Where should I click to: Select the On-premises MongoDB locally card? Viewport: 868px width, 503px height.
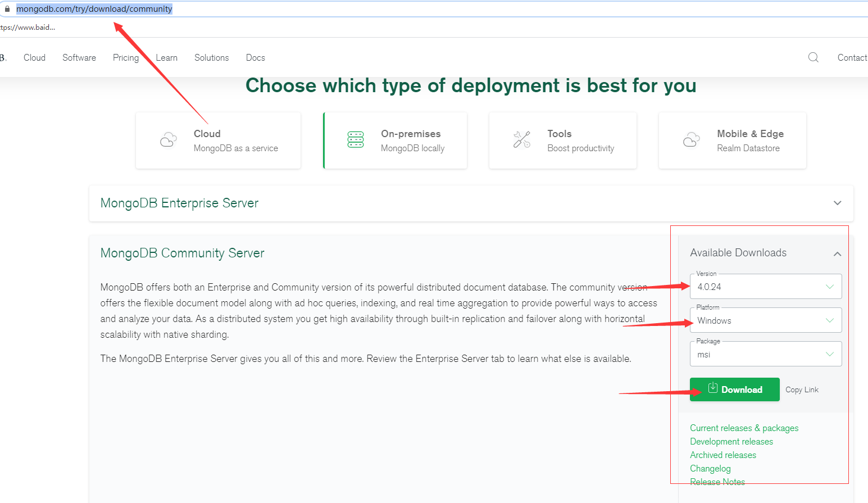[x=395, y=141]
